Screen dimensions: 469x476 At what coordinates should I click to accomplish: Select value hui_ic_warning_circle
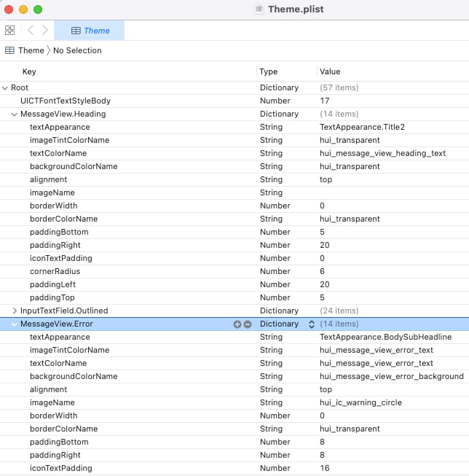360,402
